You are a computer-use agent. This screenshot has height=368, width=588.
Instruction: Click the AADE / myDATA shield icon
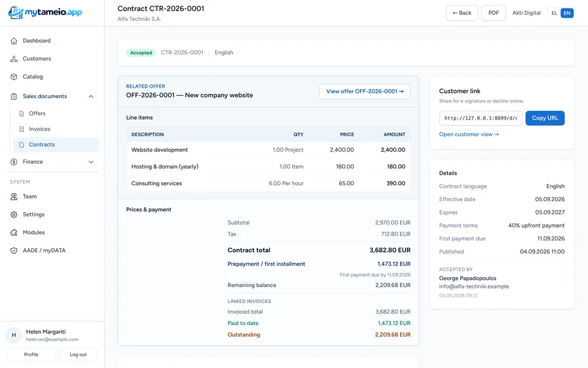click(14, 250)
